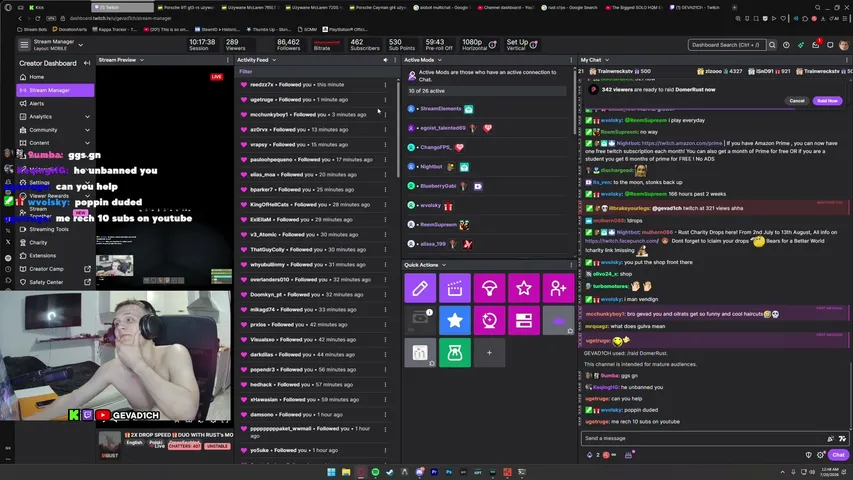The image size is (853, 480).
Task: Click Set Up Vertical stream stat
Action: pos(522,45)
